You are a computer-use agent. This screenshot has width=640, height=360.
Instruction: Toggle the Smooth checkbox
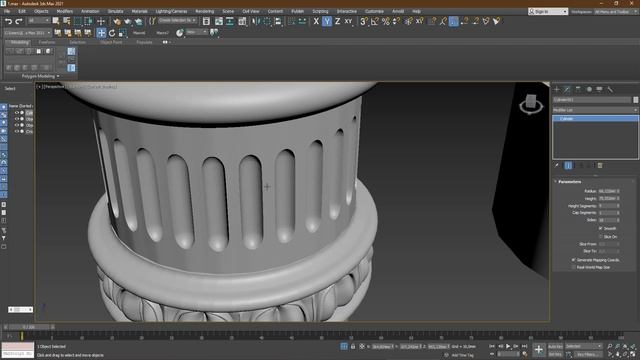click(601, 228)
